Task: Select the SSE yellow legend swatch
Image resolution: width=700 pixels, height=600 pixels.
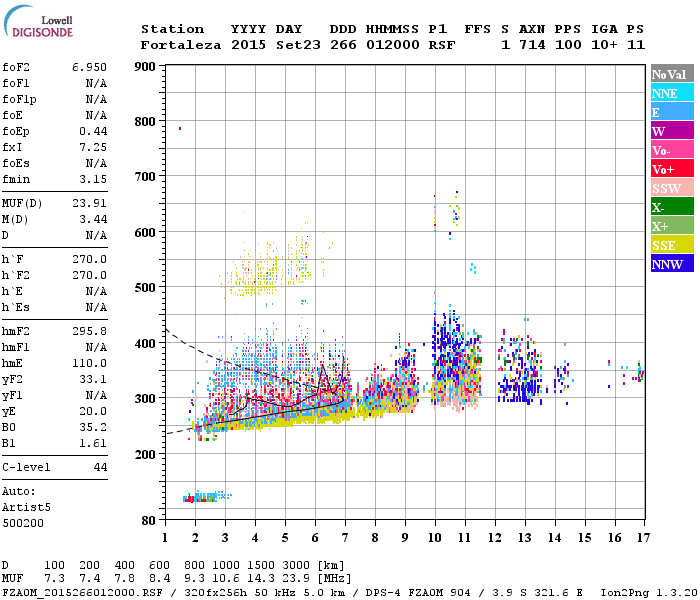Action: pyautogui.click(x=672, y=245)
